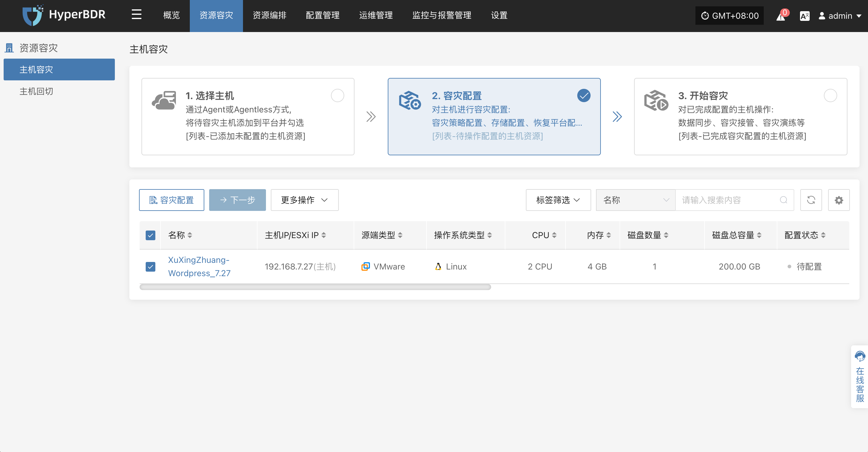868x452 pixels.
Task: Open the 更多操作 dropdown
Action: (305, 200)
